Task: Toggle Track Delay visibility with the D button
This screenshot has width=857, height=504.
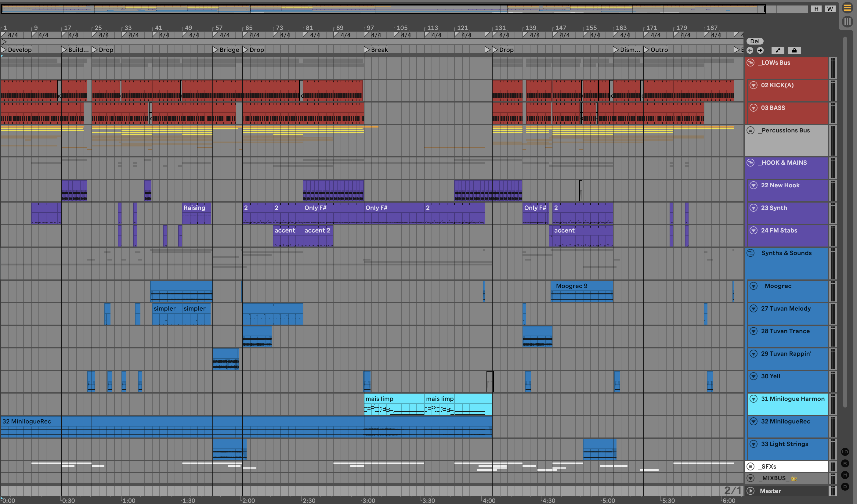Action: [x=845, y=487]
